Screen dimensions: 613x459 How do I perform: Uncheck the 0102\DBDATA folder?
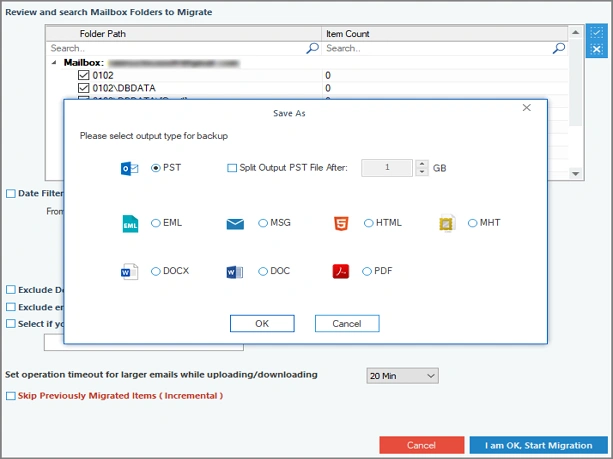pyautogui.click(x=83, y=88)
